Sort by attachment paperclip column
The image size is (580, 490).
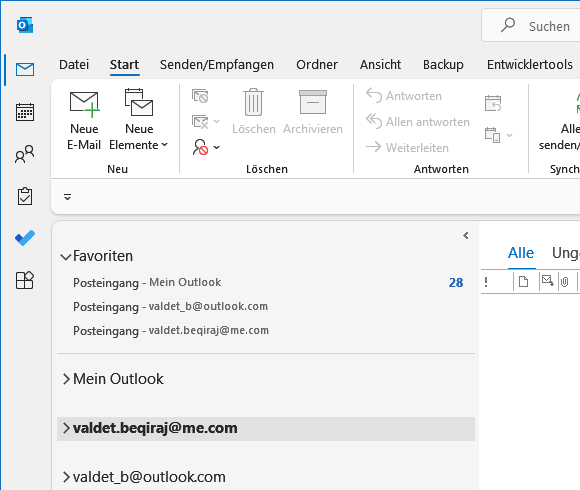[564, 282]
